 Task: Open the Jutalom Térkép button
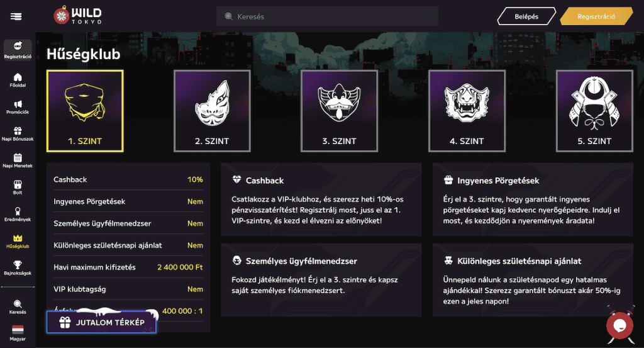click(101, 322)
